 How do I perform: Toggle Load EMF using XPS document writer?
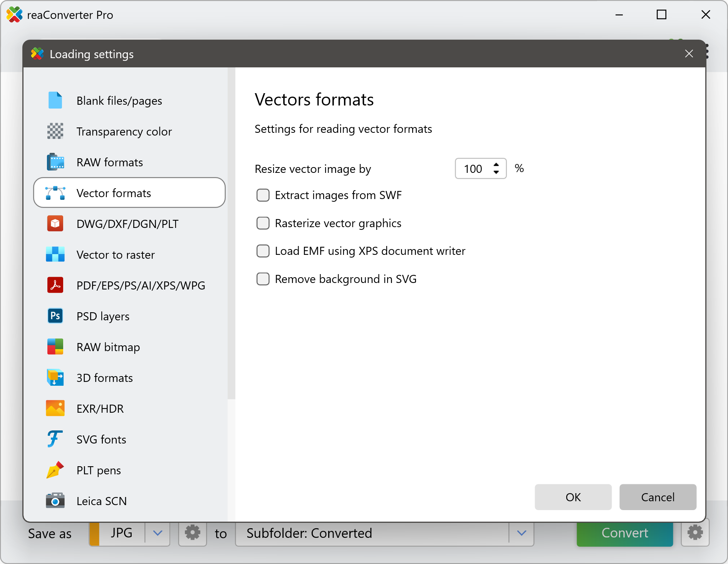click(x=263, y=251)
